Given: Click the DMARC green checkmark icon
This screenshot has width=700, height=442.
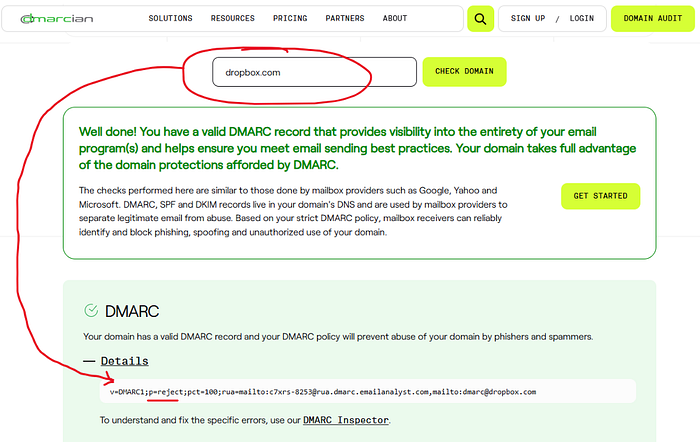Looking at the screenshot, I should pos(91,310).
